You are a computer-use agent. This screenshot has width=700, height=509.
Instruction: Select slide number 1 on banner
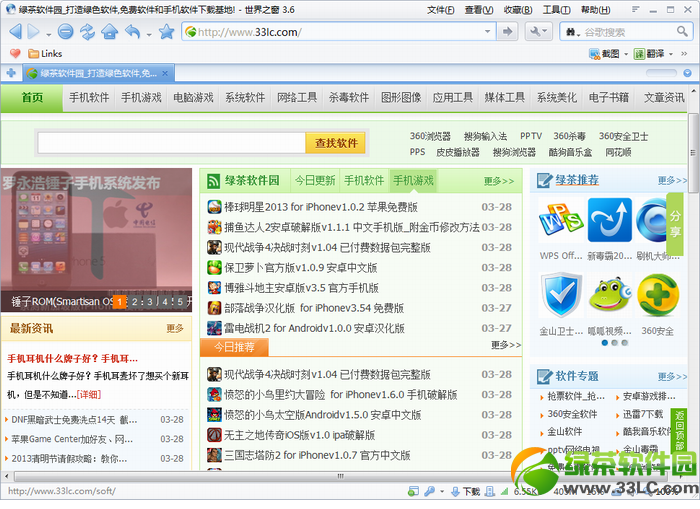pyautogui.click(x=120, y=302)
